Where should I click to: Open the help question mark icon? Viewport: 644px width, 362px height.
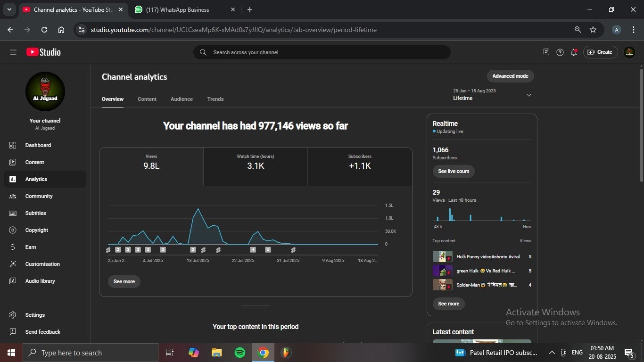560,52
